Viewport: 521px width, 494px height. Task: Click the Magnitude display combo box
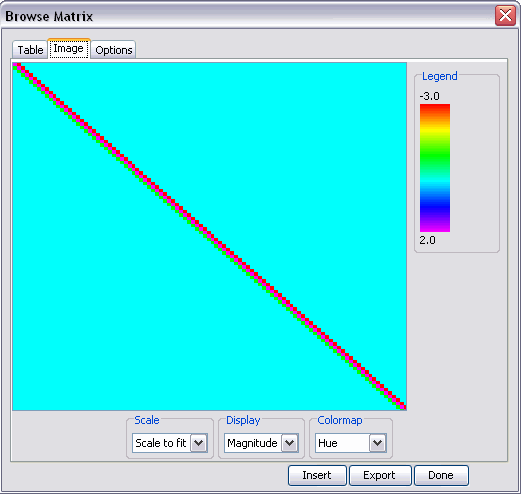(261, 443)
